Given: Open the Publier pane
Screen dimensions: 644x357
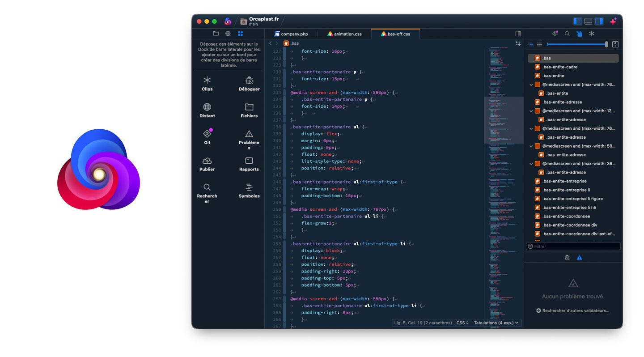Looking at the screenshot, I should pyautogui.click(x=207, y=164).
